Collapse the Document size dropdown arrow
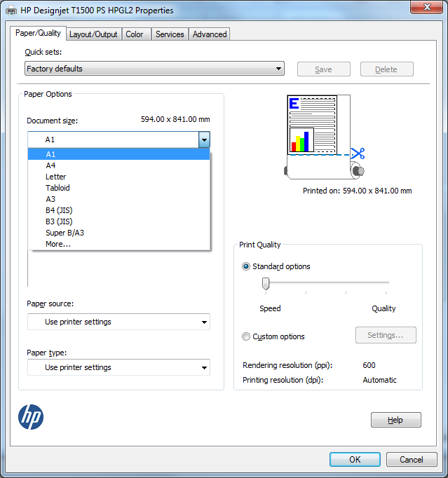Screen dimensions: 448x478 click(204, 140)
